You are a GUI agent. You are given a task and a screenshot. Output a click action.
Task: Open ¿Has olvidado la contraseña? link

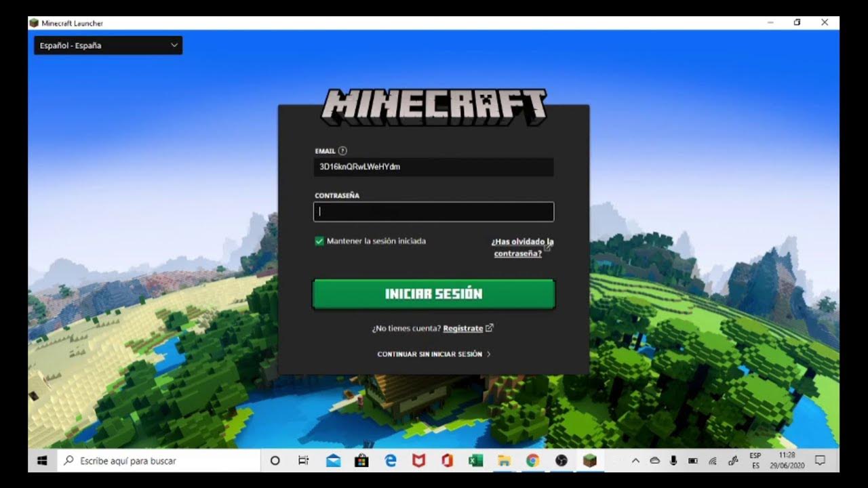click(x=522, y=247)
